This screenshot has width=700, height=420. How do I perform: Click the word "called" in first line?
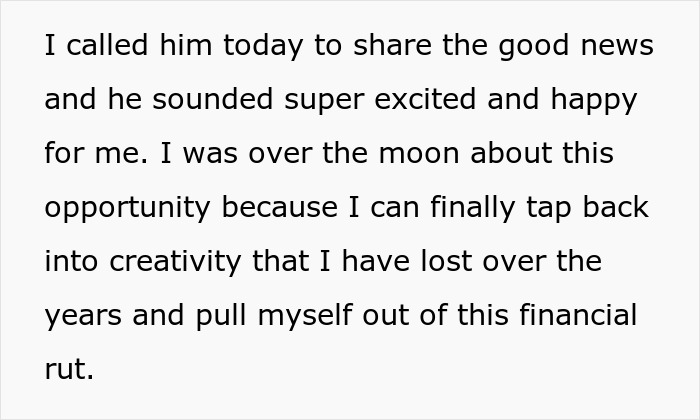coord(107,45)
